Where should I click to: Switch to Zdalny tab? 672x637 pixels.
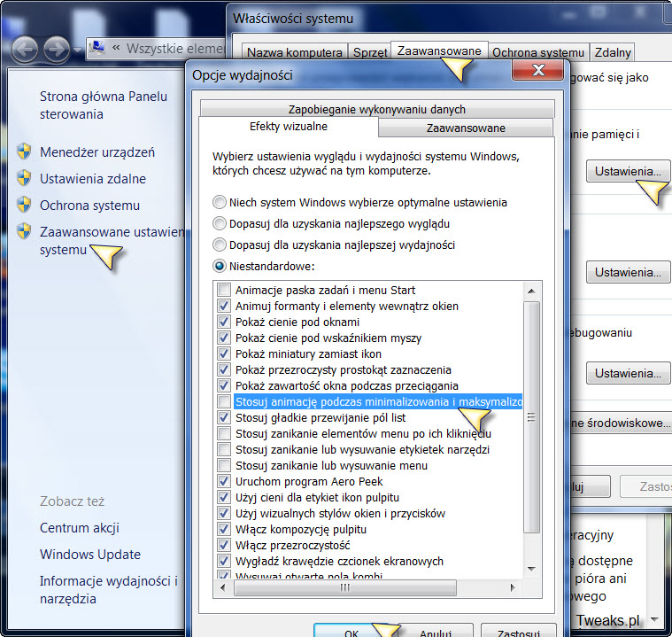coord(613,52)
